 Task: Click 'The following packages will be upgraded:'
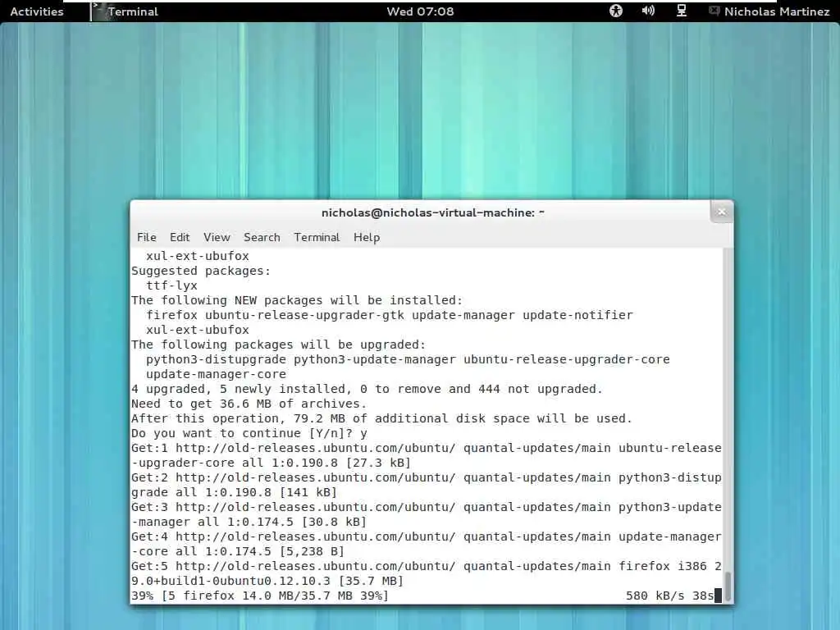tap(278, 345)
